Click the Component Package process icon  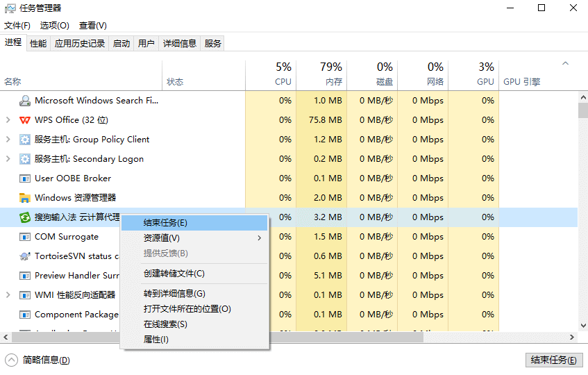click(x=25, y=315)
